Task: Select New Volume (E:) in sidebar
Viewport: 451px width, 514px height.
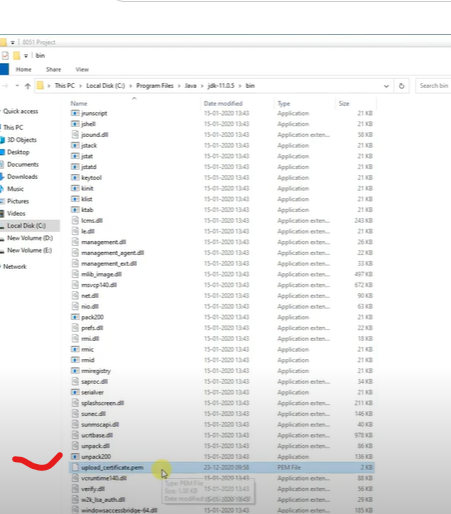Action: pos(30,250)
